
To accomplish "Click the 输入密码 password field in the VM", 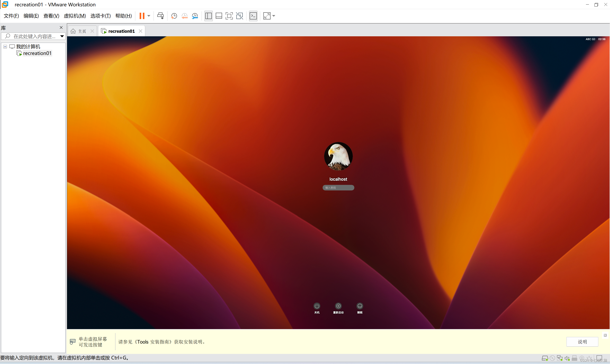I will tap(338, 188).
